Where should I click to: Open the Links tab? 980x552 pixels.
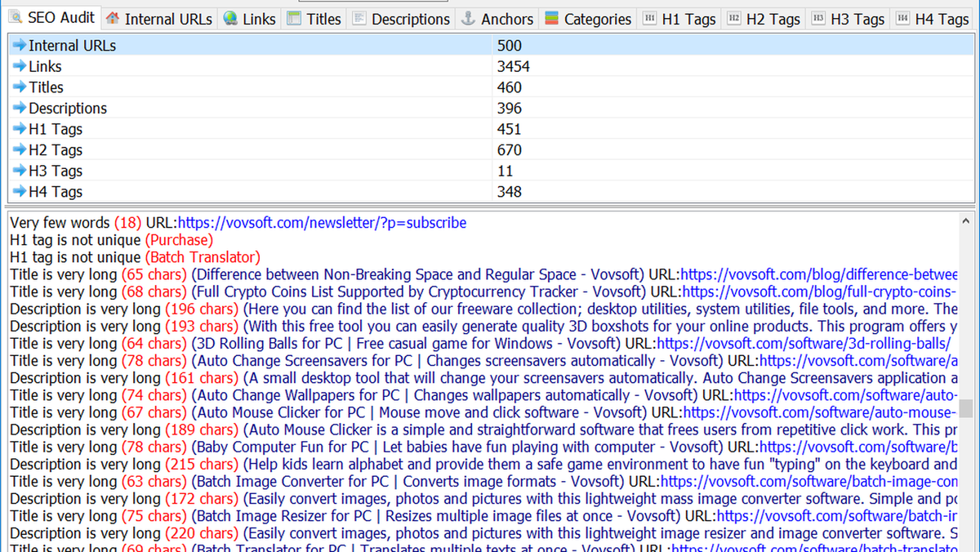pyautogui.click(x=249, y=19)
